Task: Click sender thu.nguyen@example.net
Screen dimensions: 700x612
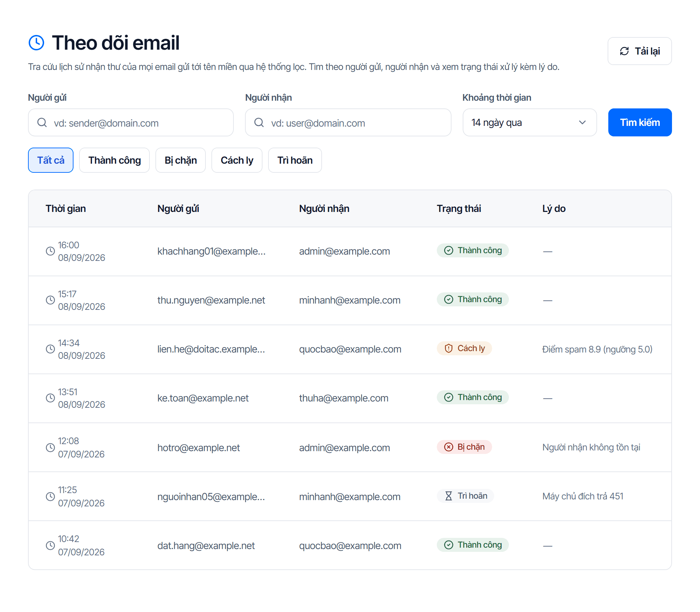Action: (211, 300)
